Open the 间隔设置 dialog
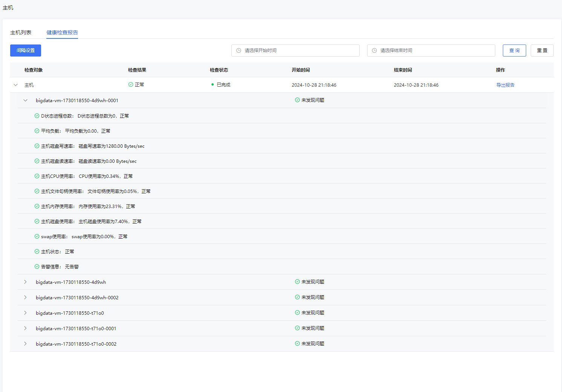 tap(26, 51)
